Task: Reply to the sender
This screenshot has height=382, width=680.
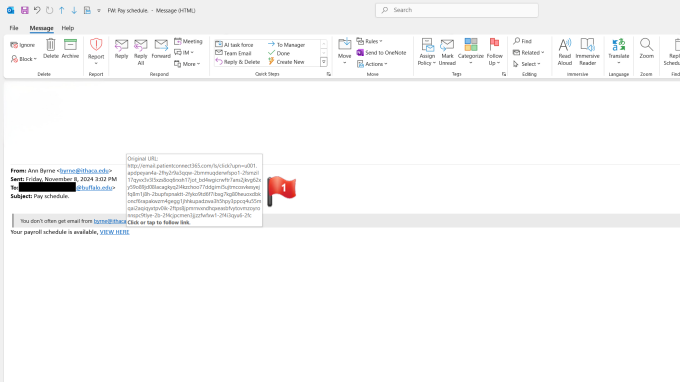Action: (121, 49)
